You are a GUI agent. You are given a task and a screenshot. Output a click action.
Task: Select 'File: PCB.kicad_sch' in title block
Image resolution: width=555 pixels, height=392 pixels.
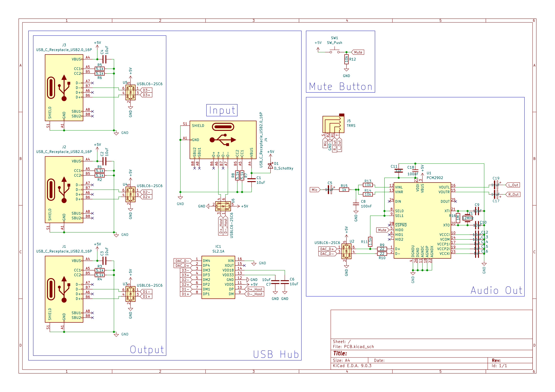pyautogui.click(x=353, y=346)
